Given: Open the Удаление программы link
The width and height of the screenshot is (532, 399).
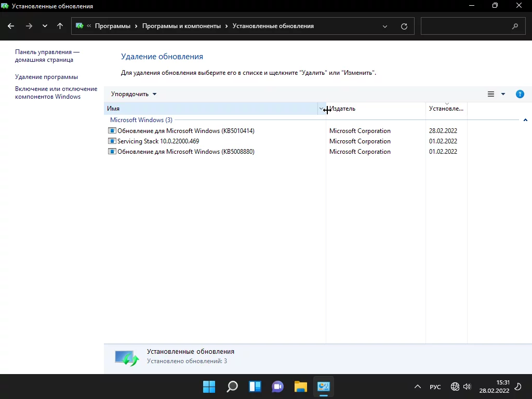Looking at the screenshot, I should coord(46,77).
